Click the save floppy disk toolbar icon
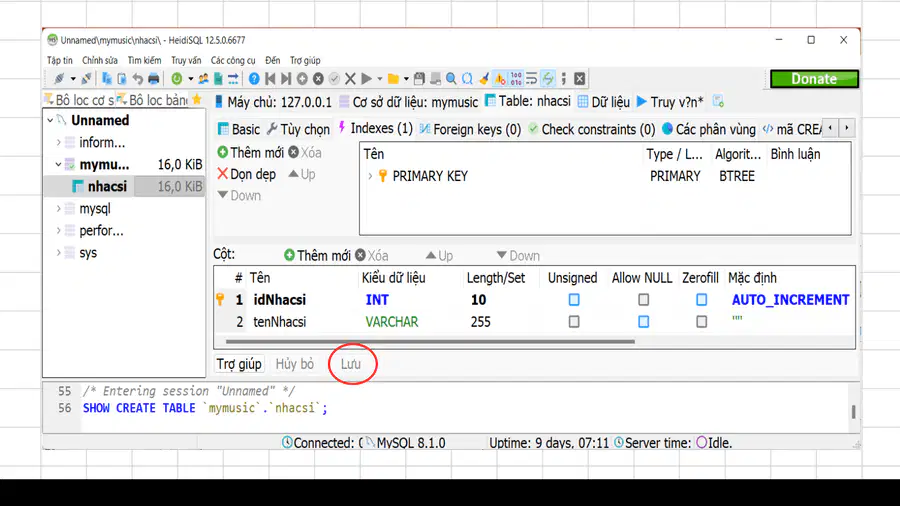 pyautogui.click(x=420, y=79)
